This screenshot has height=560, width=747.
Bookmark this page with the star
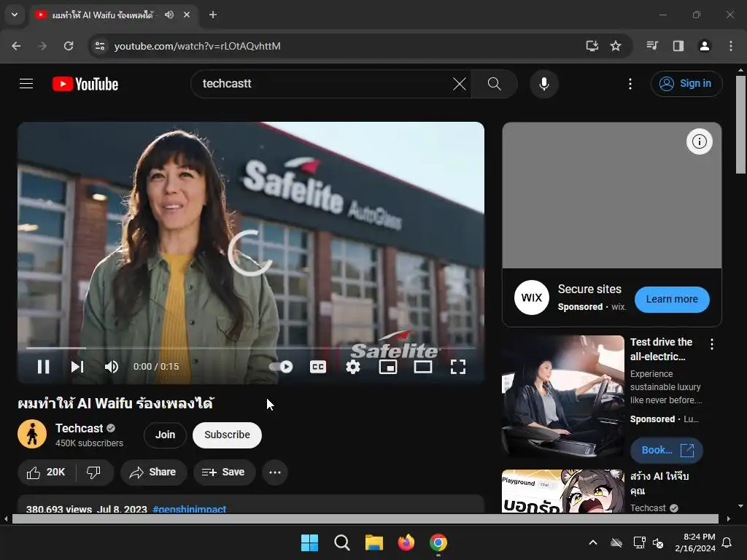pos(616,46)
